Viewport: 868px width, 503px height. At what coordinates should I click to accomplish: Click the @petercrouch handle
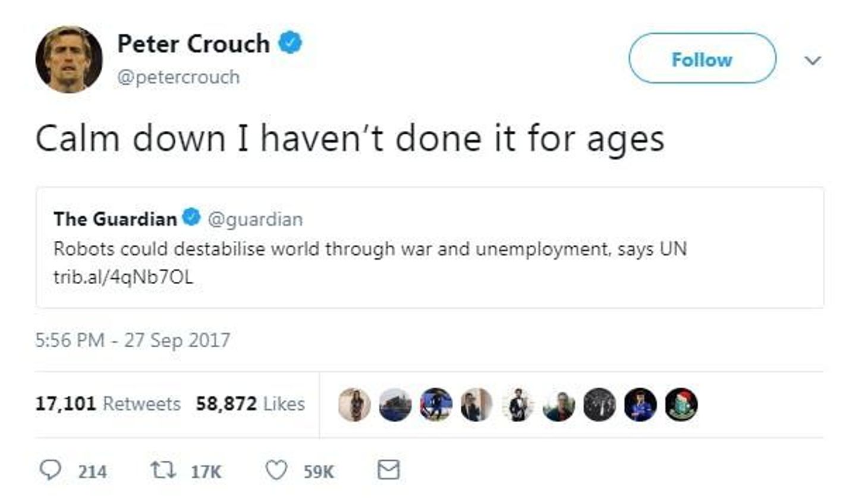coord(178,76)
